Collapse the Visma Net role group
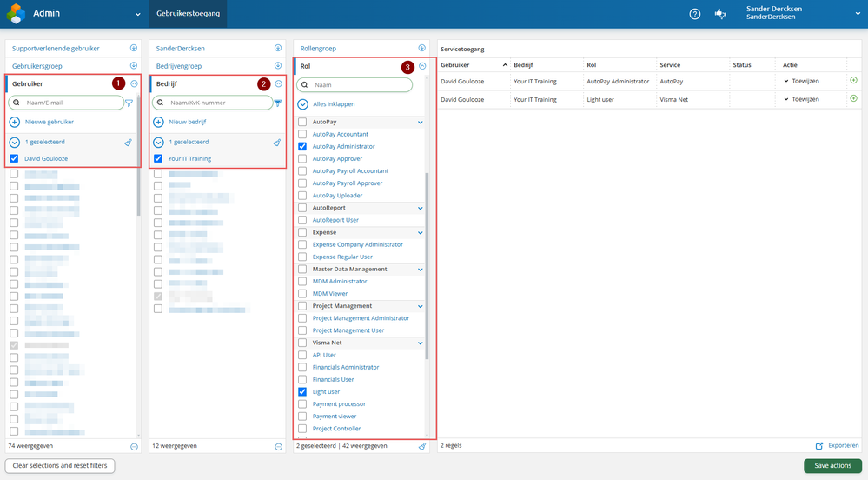868x480 pixels. (421, 343)
